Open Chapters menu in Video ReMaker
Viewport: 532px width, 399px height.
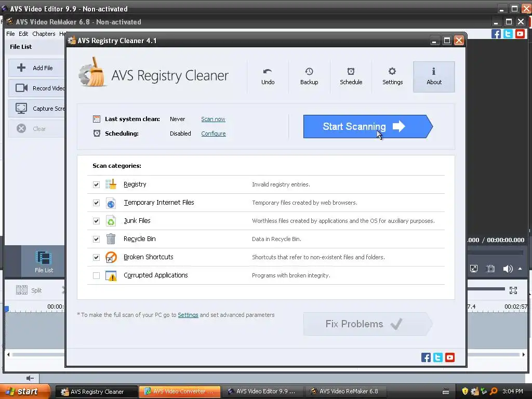click(x=44, y=34)
